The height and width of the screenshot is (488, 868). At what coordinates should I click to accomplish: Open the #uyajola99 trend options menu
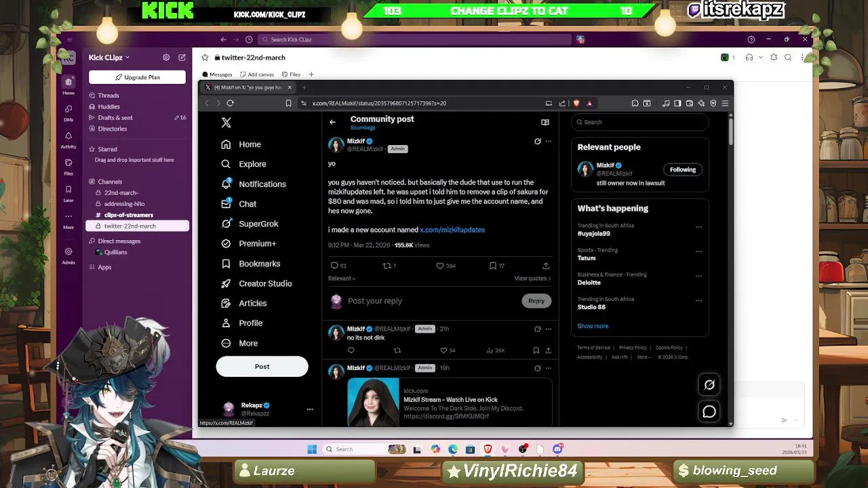pyautogui.click(x=698, y=227)
